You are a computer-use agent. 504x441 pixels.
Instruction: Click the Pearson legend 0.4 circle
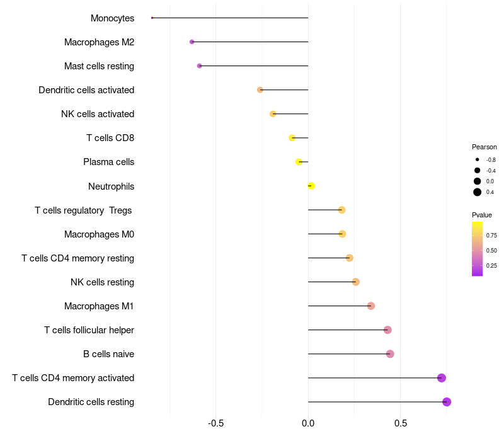coord(478,192)
